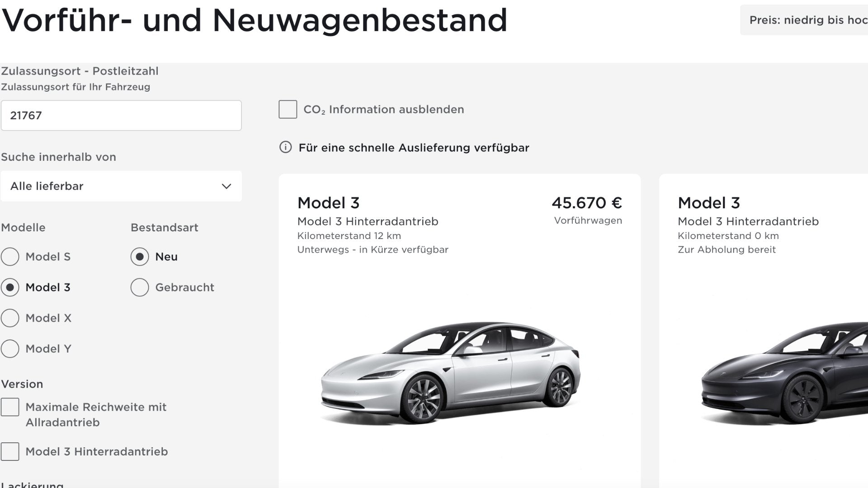Click the chevron arrow in the distance dropdown
This screenshot has height=488, width=868.
226,186
